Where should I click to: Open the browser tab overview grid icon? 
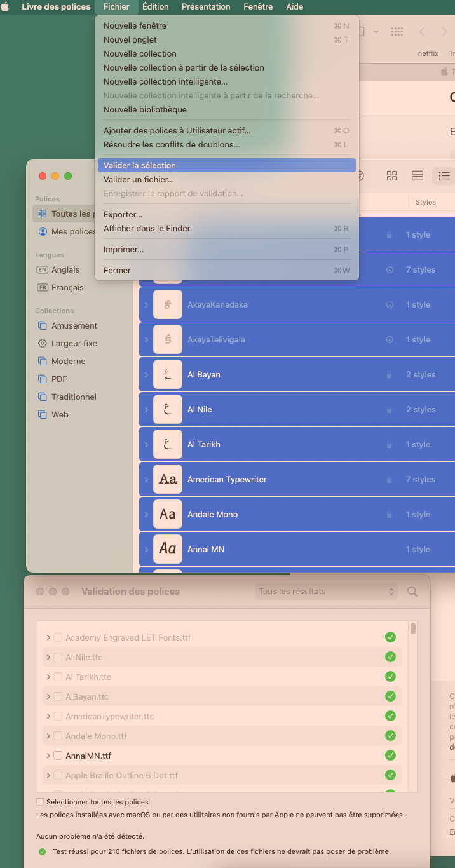(x=397, y=32)
